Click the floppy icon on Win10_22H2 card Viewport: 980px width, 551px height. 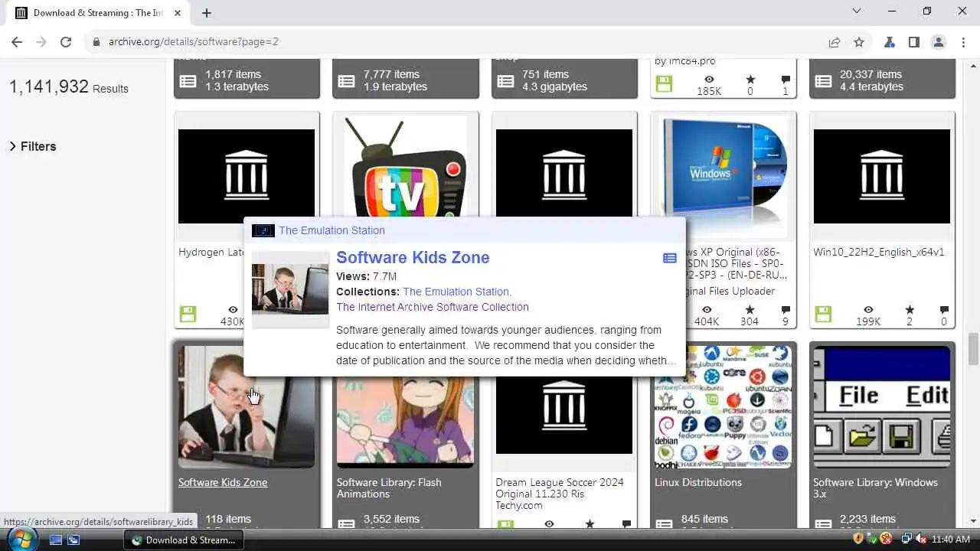click(823, 314)
